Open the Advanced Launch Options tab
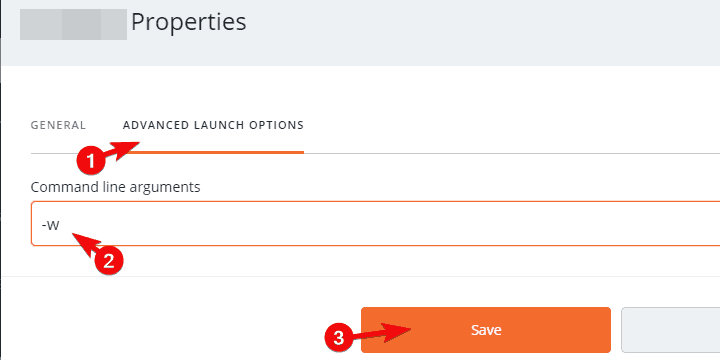Image resolution: width=720 pixels, height=360 pixels. (x=213, y=125)
